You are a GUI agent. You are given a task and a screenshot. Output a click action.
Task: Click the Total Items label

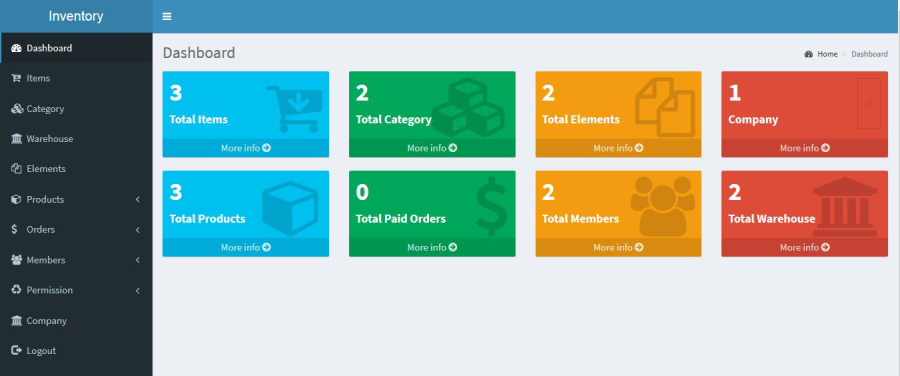199,119
